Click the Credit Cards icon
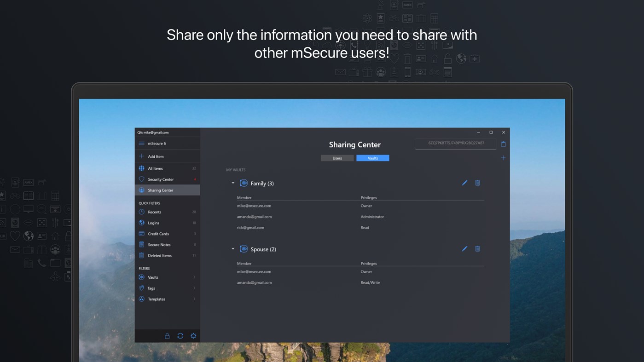The image size is (644, 362). [x=141, y=234]
